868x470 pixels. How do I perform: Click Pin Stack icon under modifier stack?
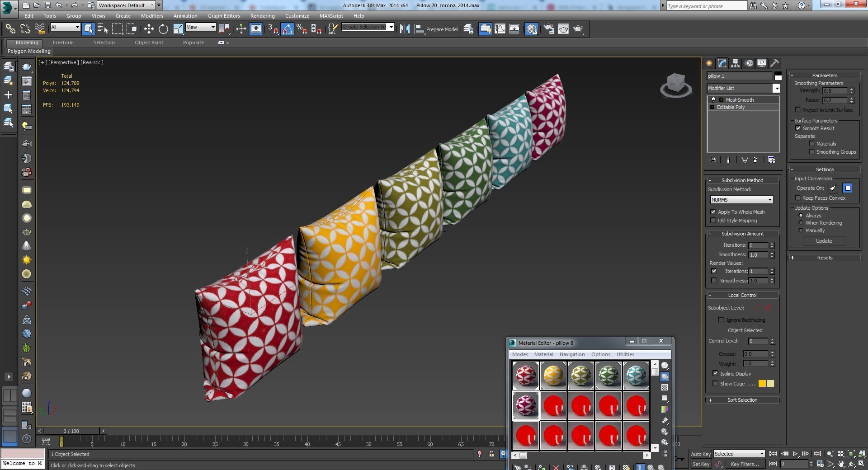(713, 160)
